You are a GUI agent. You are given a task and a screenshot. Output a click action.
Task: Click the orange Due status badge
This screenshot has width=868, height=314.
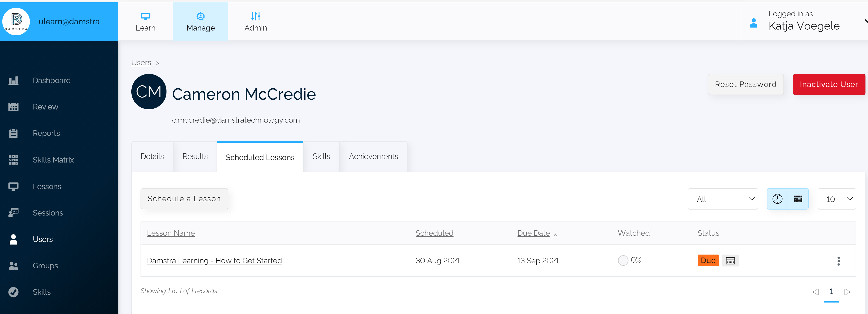click(708, 261)
